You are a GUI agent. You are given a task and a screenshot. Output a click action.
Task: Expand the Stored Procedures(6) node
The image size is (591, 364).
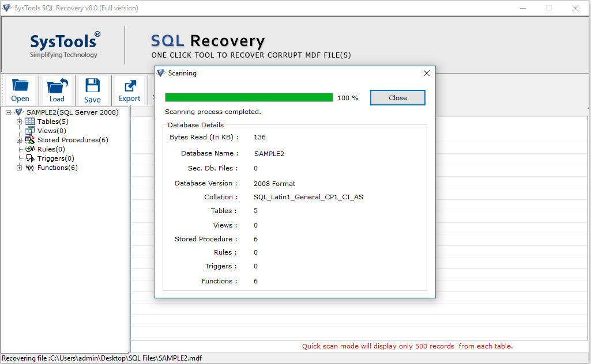click(19, 140)
